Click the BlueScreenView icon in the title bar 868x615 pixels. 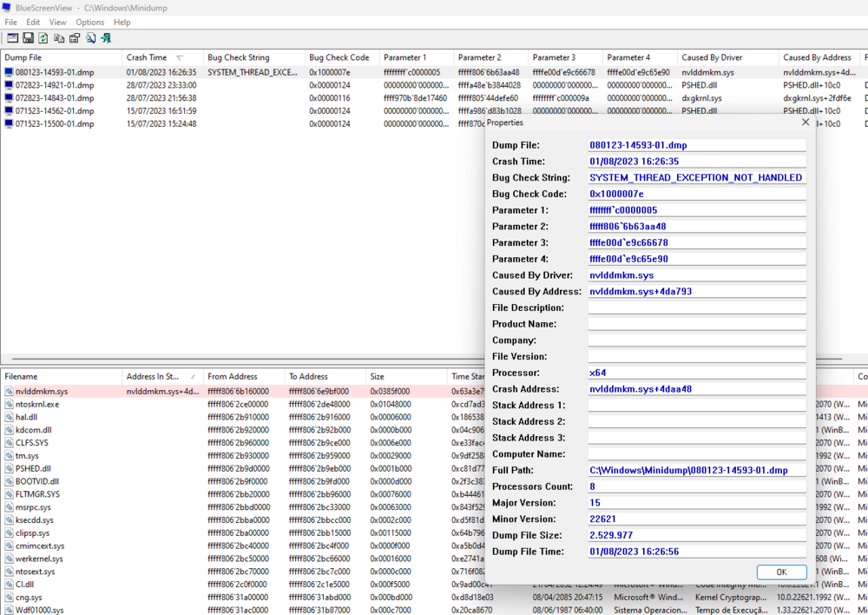point(8,7)
